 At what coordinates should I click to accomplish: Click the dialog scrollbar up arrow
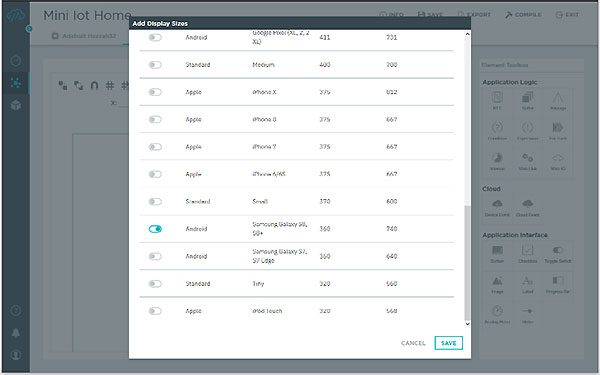tap(467, 34)
